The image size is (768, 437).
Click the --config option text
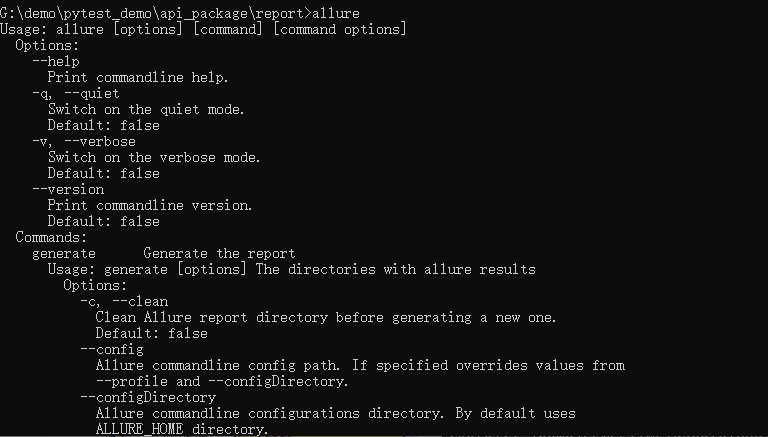click(112, 349)
